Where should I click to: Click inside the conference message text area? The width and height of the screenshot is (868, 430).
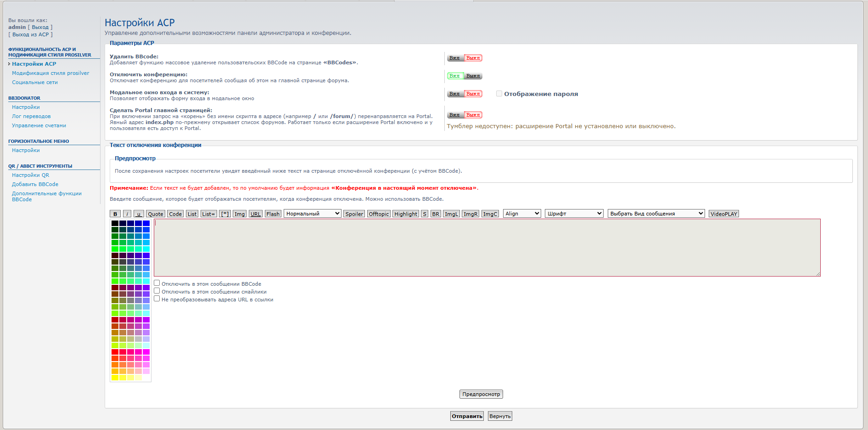click(x=487, y=248)
